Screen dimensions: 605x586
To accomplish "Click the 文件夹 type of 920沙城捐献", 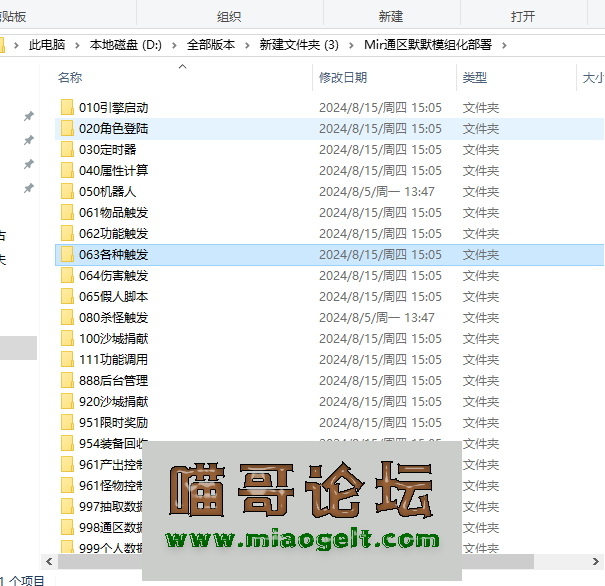I will coord(481,402).
